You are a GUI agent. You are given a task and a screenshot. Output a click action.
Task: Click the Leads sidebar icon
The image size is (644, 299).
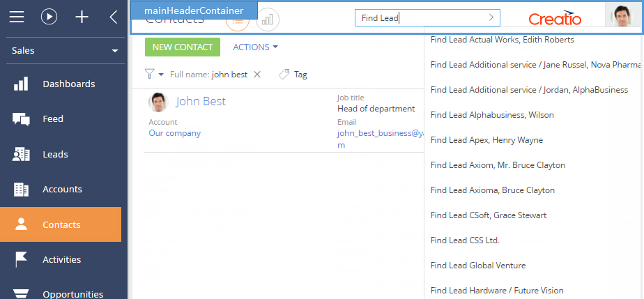point(21,154)
